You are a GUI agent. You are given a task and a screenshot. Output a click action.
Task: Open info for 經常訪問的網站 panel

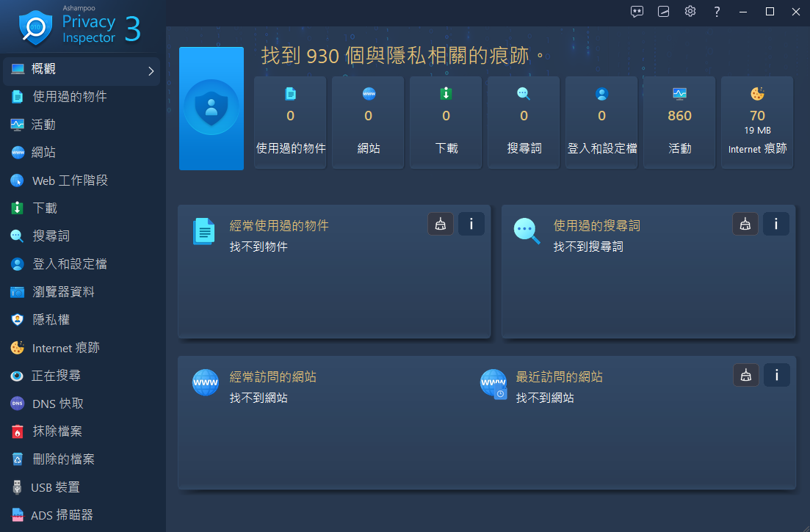776,376
